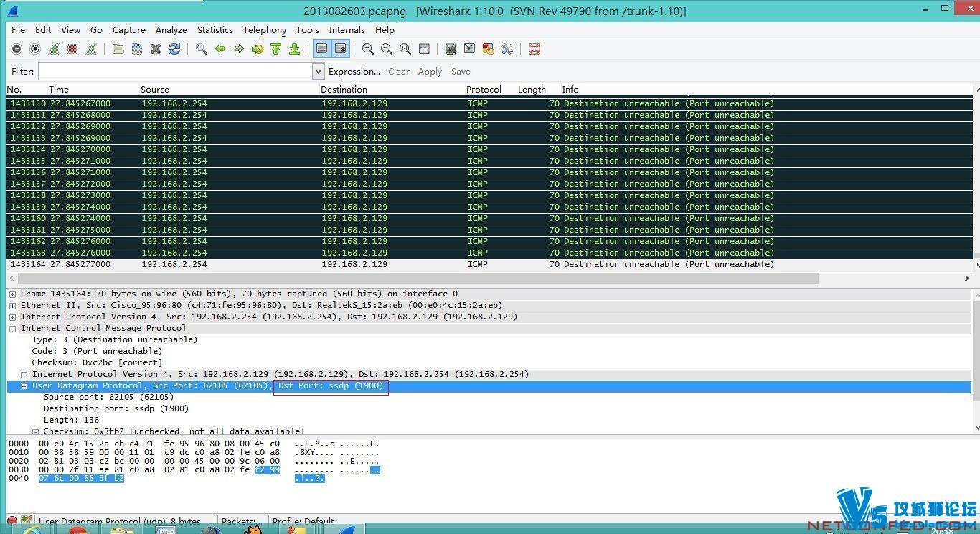Open the File menu
This screenshot has height=534, width=980.
click(18, 30)
